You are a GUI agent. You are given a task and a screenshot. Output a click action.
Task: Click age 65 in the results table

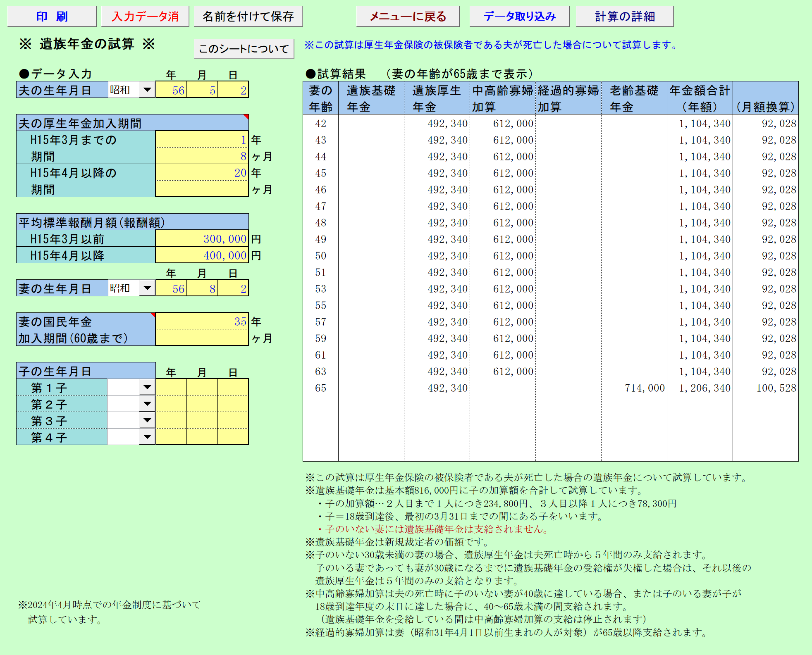(321, 388)
